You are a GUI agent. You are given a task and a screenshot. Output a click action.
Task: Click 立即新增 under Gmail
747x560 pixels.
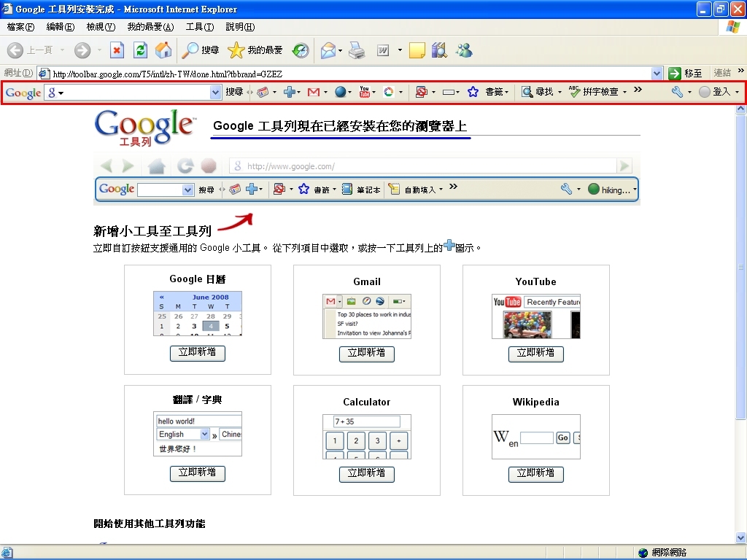[367, 354]
